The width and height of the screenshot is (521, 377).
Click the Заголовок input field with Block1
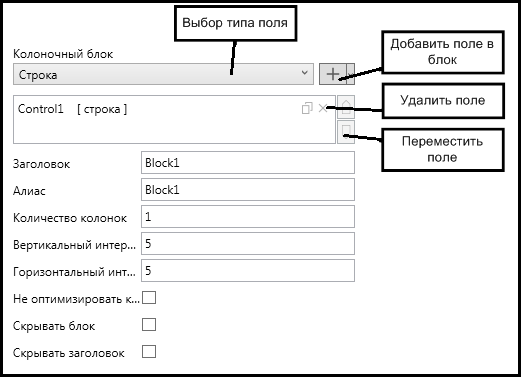coord(248,163)
